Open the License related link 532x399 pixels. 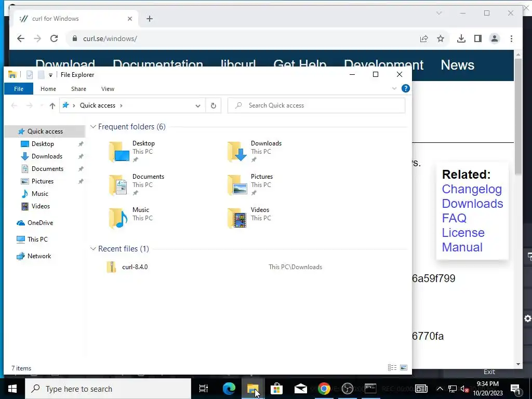tap(463, 233)
